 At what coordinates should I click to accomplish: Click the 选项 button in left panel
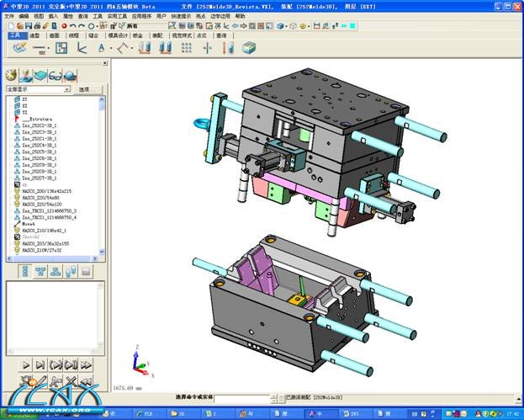[84, 88]
